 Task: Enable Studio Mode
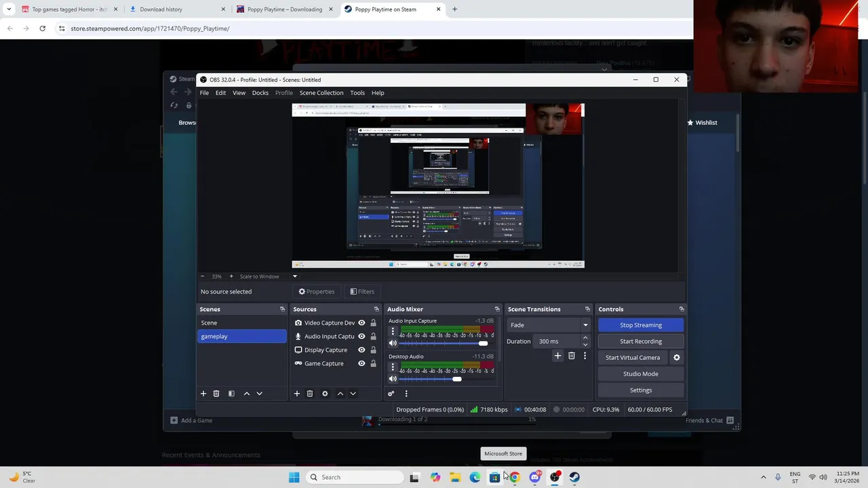(641, 374)
